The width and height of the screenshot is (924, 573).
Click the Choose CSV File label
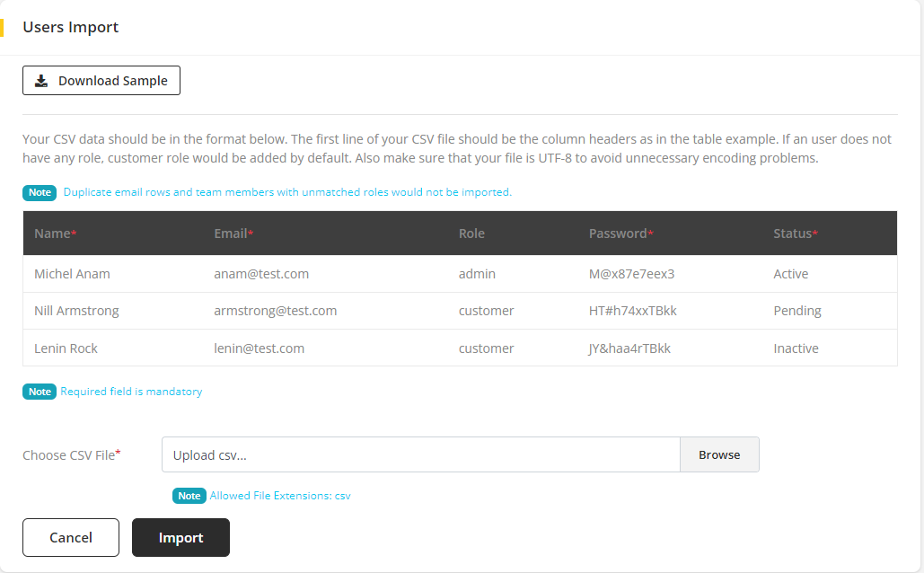click(x=71, y=455)
